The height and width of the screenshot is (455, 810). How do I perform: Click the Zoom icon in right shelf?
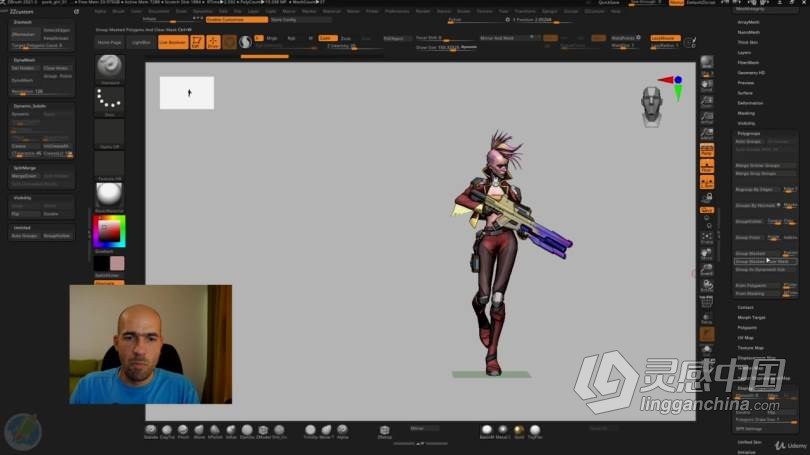pos(707,101)
